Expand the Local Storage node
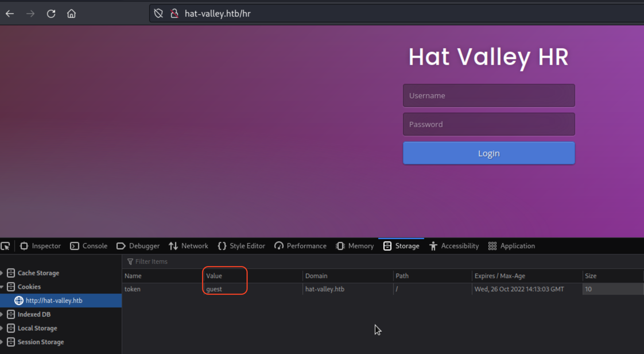The width and height of the screenshot is (644, 354). tap(2, 328)
